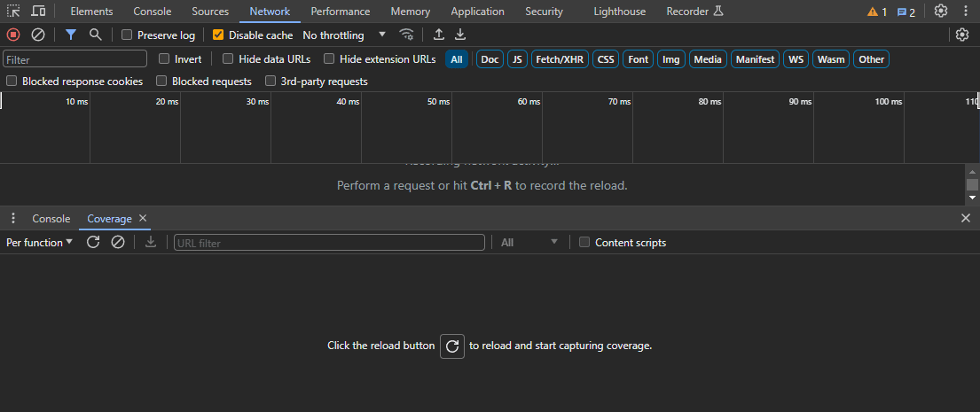Filter requests by Doc type

pyautogui.click(x=490, y=59)
